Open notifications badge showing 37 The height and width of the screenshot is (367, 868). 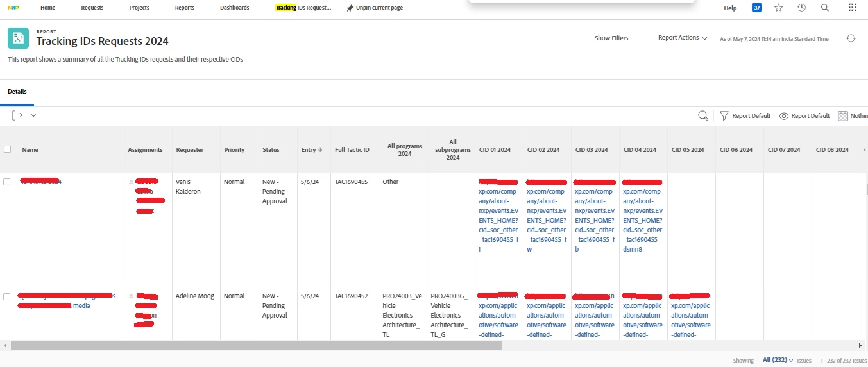coord(757,8)
